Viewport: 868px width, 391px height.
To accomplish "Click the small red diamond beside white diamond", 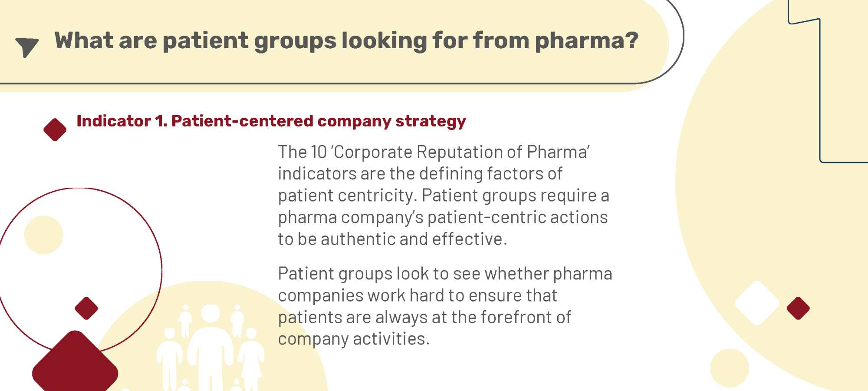I will click(x=798, y=308).
